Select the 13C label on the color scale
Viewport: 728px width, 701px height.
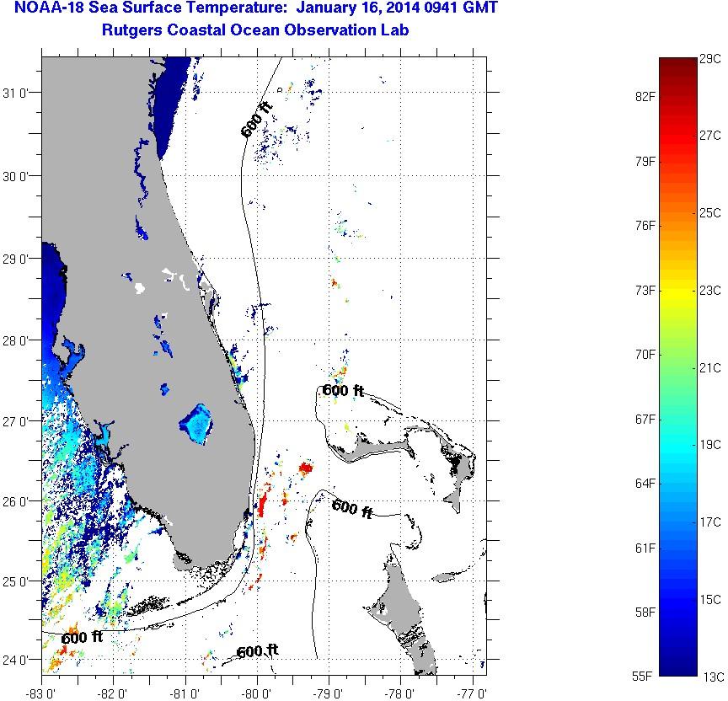710,677
